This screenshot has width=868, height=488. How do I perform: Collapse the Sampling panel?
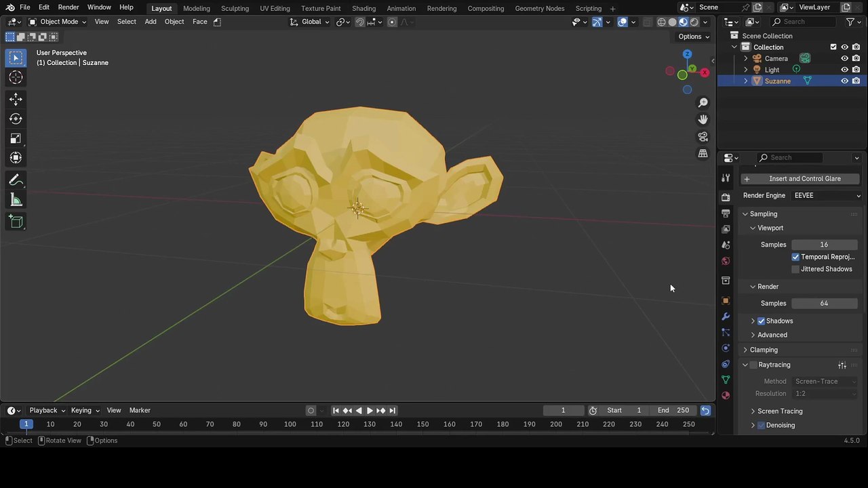[745, 214]
